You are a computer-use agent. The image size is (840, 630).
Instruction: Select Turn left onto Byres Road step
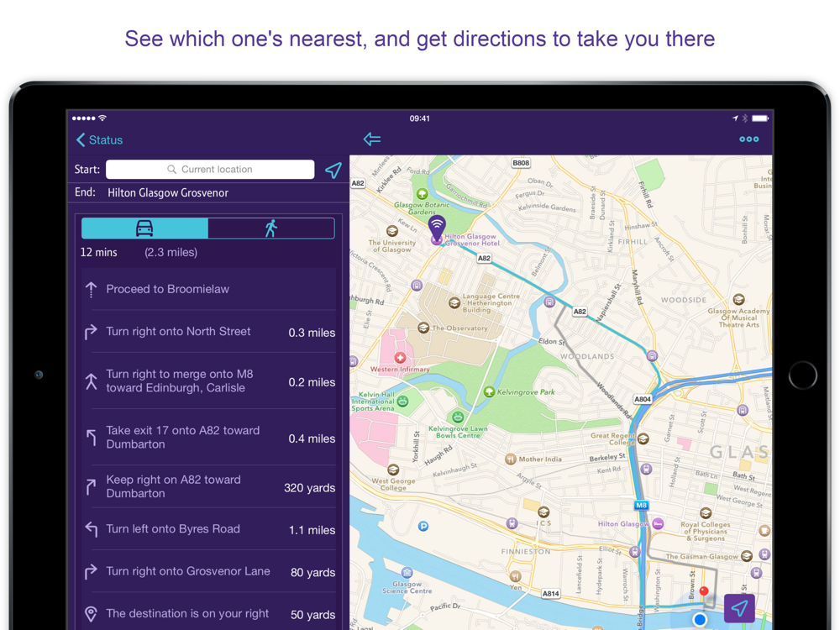(x=209, y=529)
